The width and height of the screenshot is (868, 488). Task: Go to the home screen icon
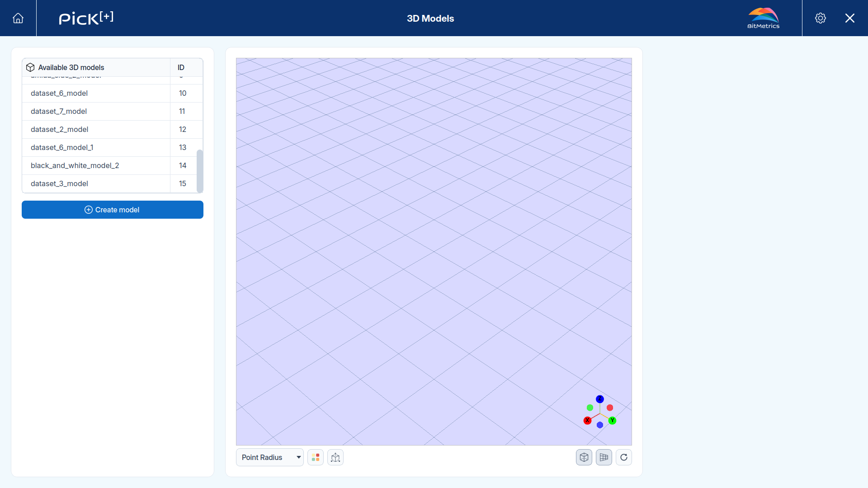click(18, 18)
